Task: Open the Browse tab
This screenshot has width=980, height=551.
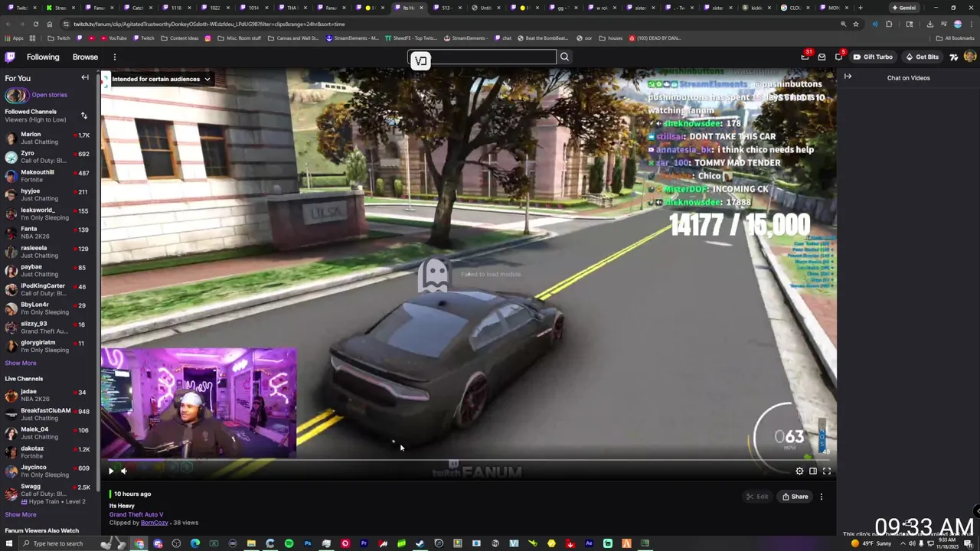Action: click(x=85, y=57)
